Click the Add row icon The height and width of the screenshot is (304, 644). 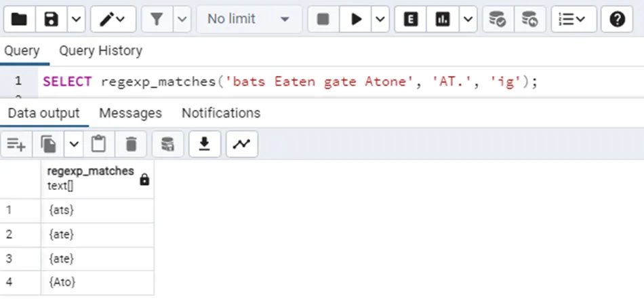pos(16,144)
